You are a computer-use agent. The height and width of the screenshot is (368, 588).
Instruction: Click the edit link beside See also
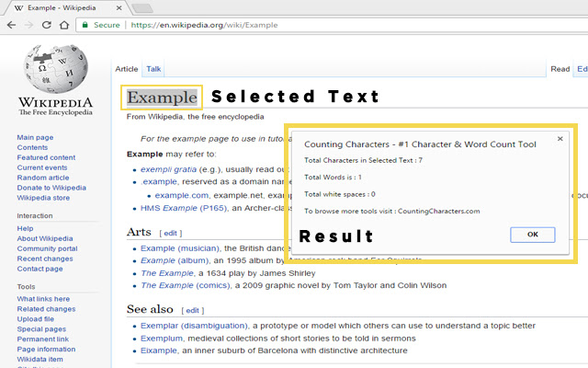[193, 310]
